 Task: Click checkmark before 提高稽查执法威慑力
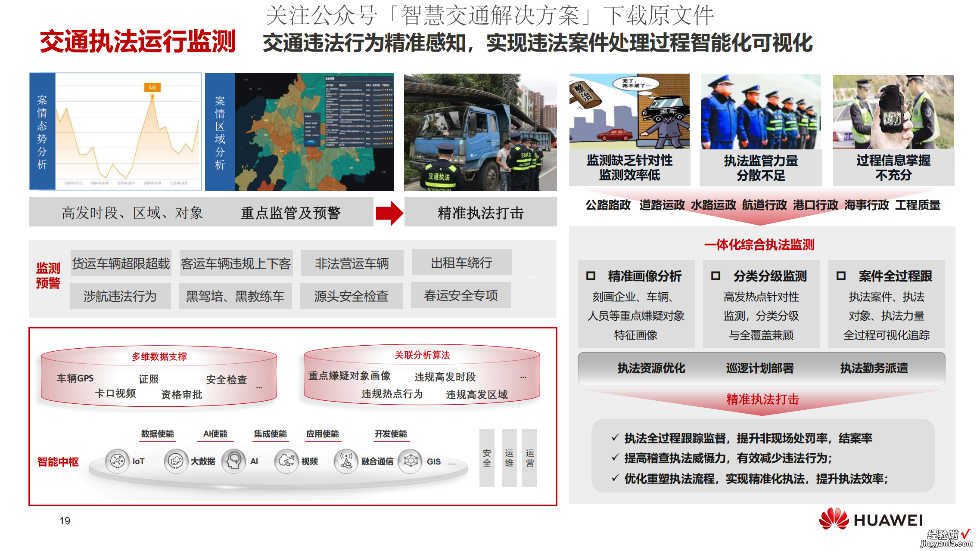click(616, 457)
